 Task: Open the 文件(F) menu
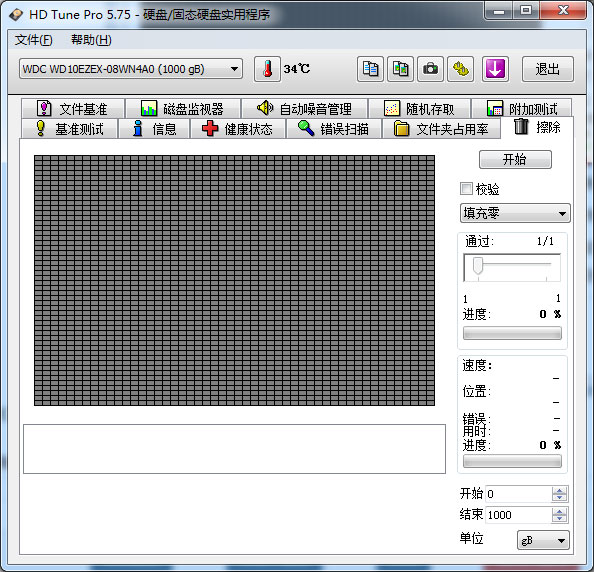pyautogui.click(x=33, y=40)
